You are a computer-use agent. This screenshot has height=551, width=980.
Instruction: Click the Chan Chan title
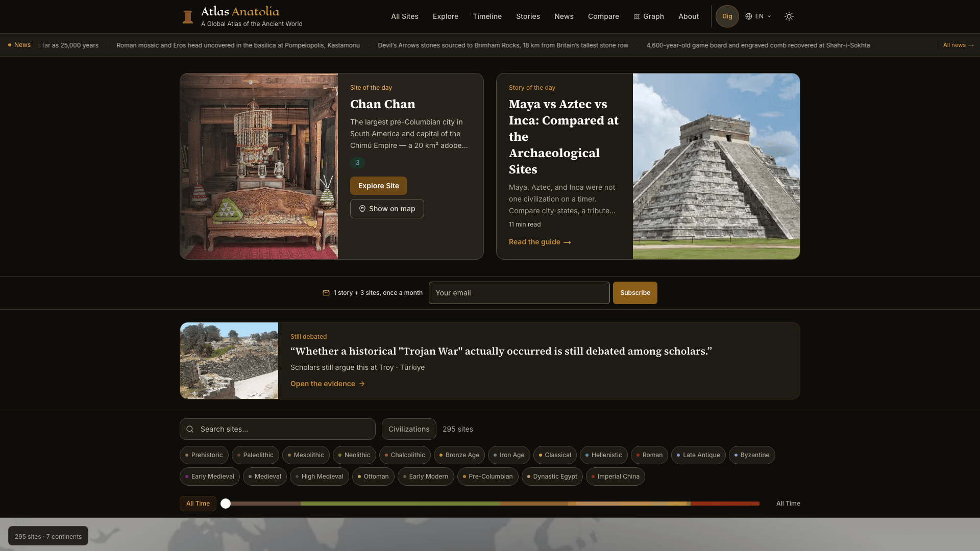point(382,104)
